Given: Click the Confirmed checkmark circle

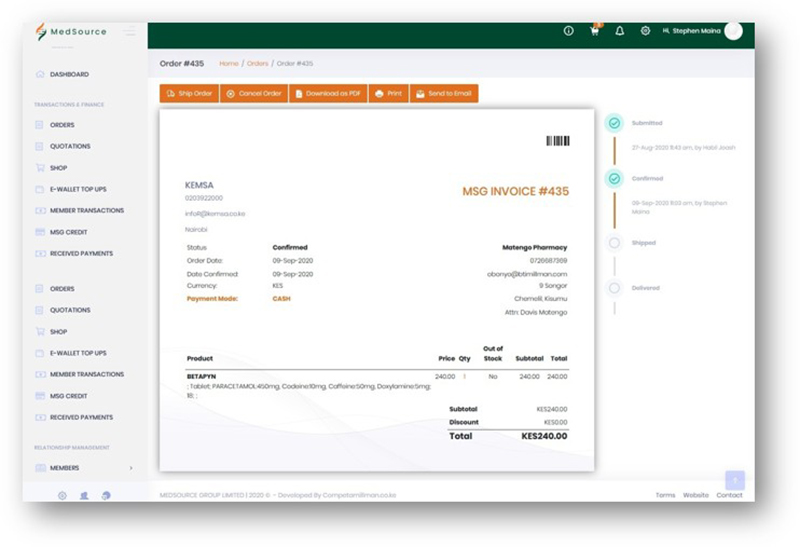Looking at the screenshot, I should pos(614,179).
